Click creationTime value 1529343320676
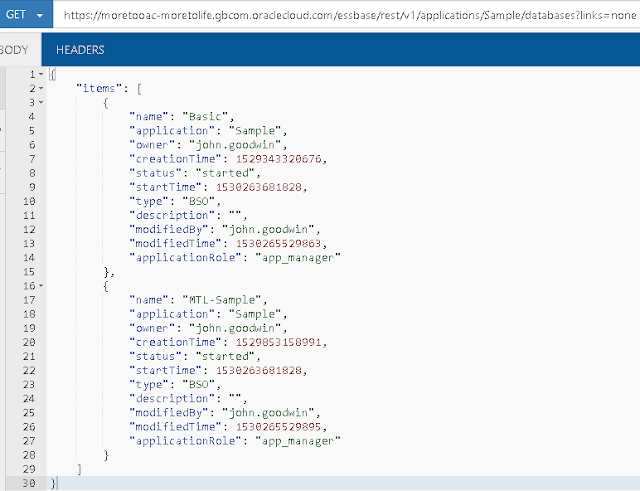 [x=279, y=159]
